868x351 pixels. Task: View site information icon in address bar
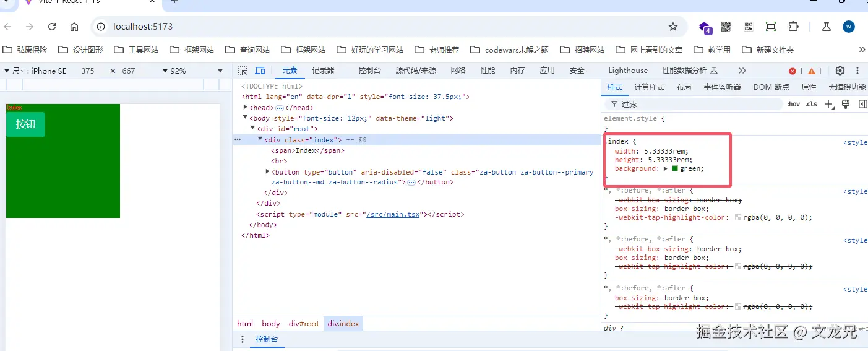point(101,27)
